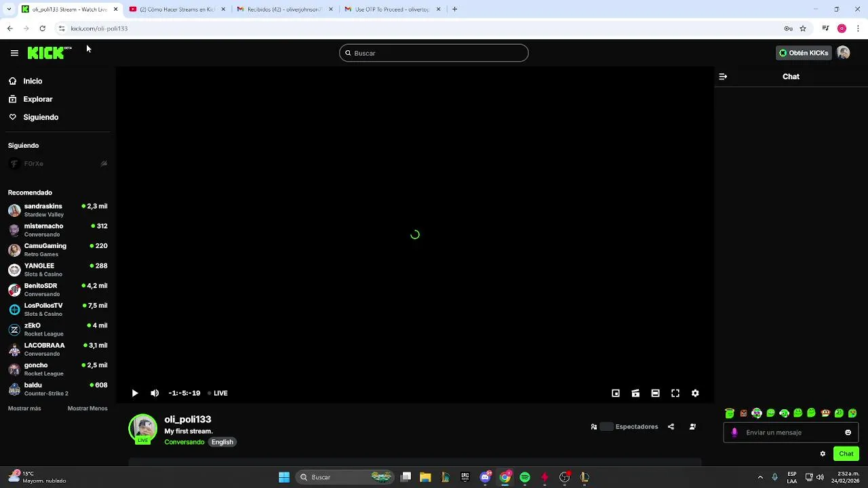Click the Espectadores viewers icon
The height and width of the screenshot is (488, 868).
tap(594, 427)
